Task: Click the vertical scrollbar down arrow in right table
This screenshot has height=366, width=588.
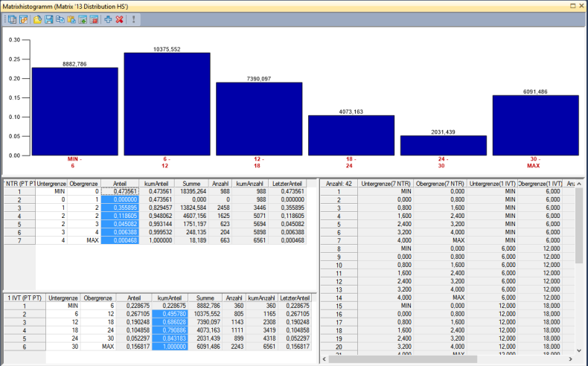Action: pos(579,349)
